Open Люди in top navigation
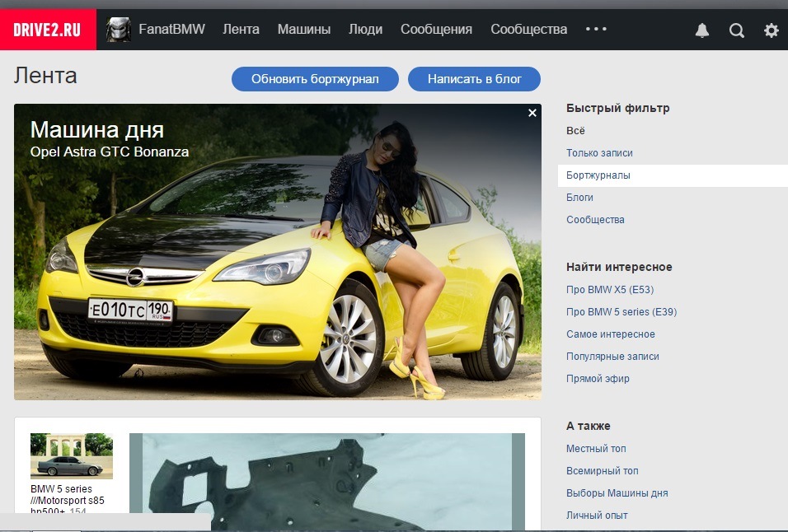 [x=365, y=29]
